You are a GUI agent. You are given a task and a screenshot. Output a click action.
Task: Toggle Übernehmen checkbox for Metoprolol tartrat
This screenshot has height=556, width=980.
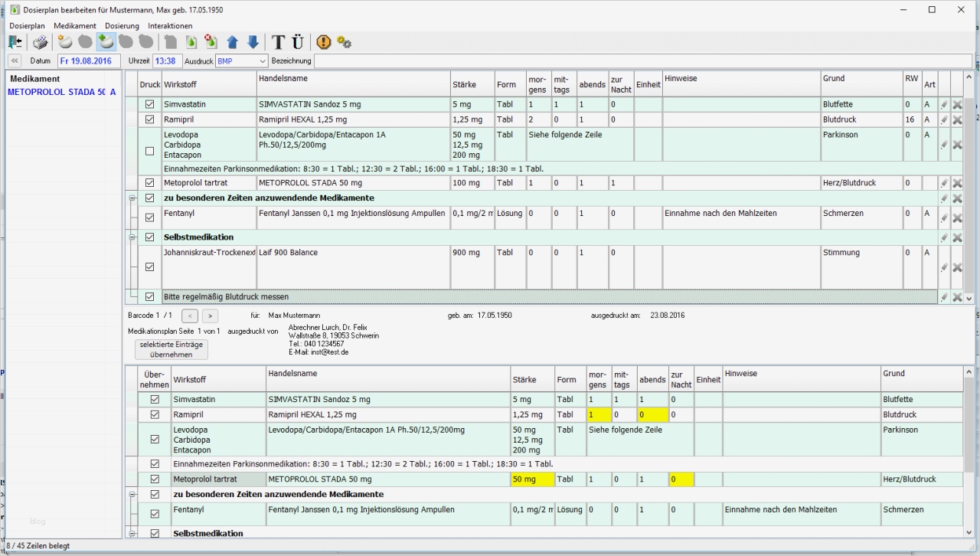pos(155,479)
